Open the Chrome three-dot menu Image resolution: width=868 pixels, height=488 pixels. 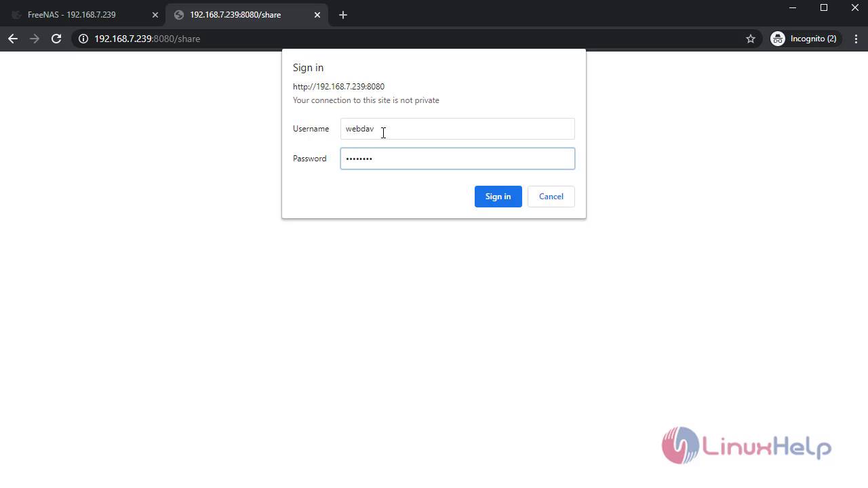click(856, 39)
